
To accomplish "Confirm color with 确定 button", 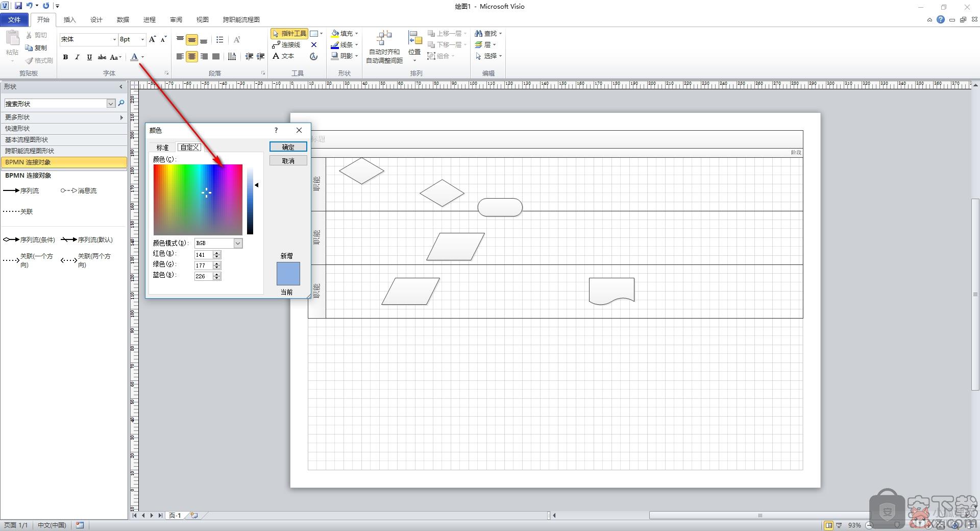I will (x=288, y=147).
